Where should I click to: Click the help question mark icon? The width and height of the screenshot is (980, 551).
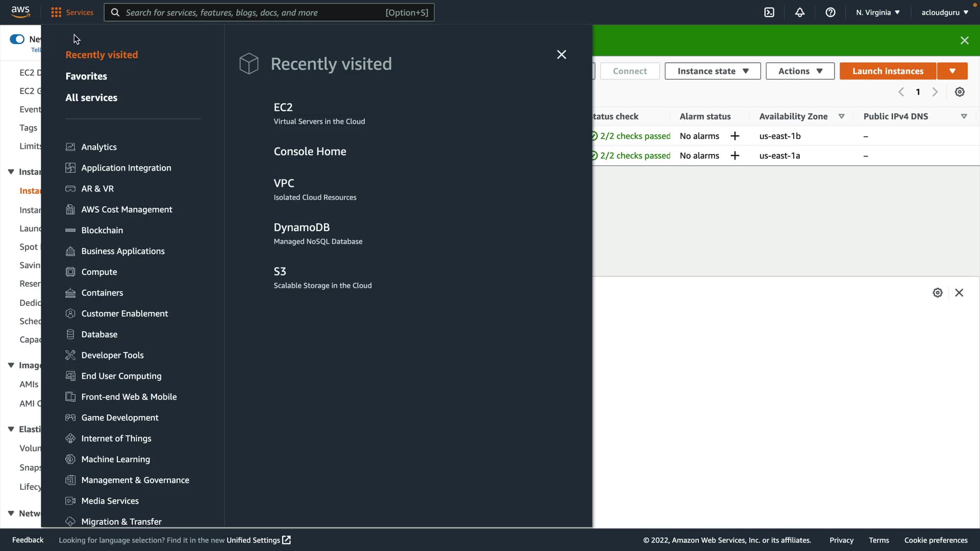tap(830, 12)
